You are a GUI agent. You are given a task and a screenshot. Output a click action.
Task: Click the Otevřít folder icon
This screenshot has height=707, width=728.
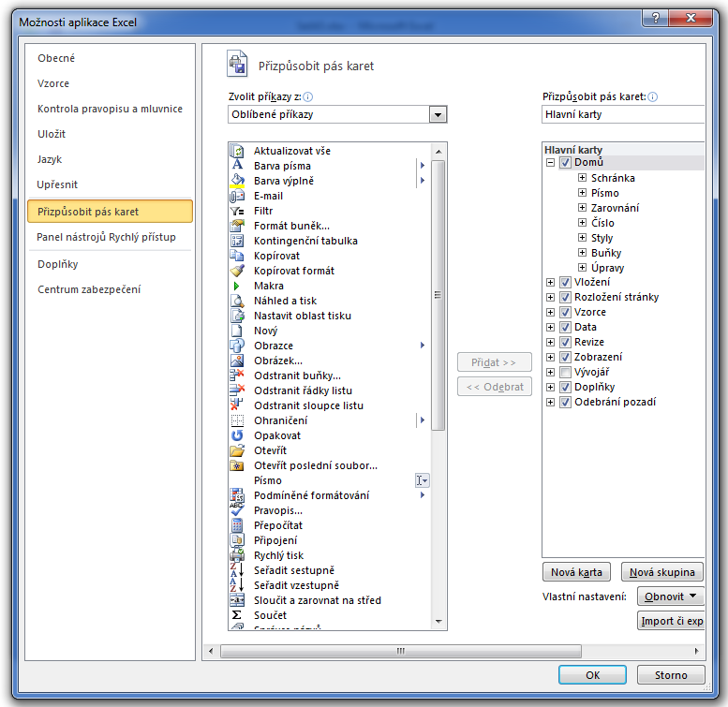(237, 450)
